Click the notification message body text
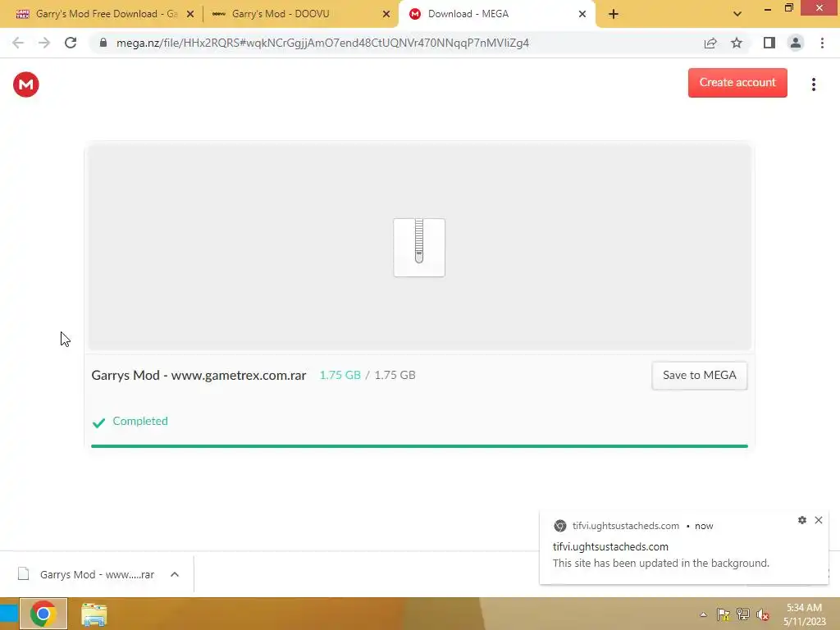This screenshot has height=630, width=840. tap(661, 564)
